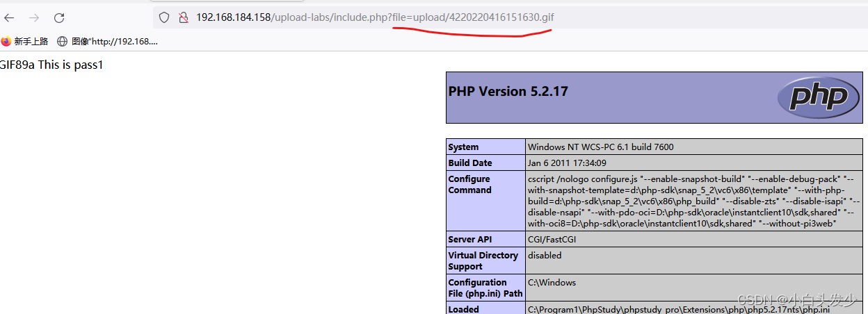The image size is (868, 314).
Task: Click the GIF89a This is pass1 text
Action: coord(51,65)
